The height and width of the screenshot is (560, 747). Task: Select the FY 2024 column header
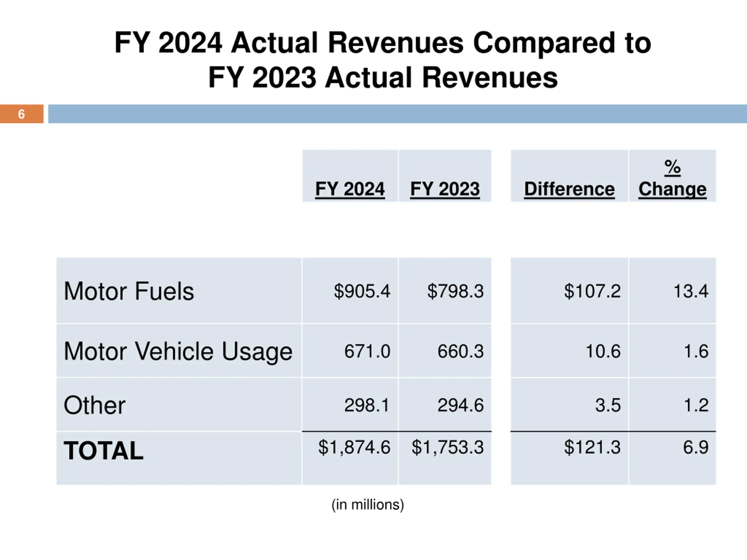tap(350, 189)
